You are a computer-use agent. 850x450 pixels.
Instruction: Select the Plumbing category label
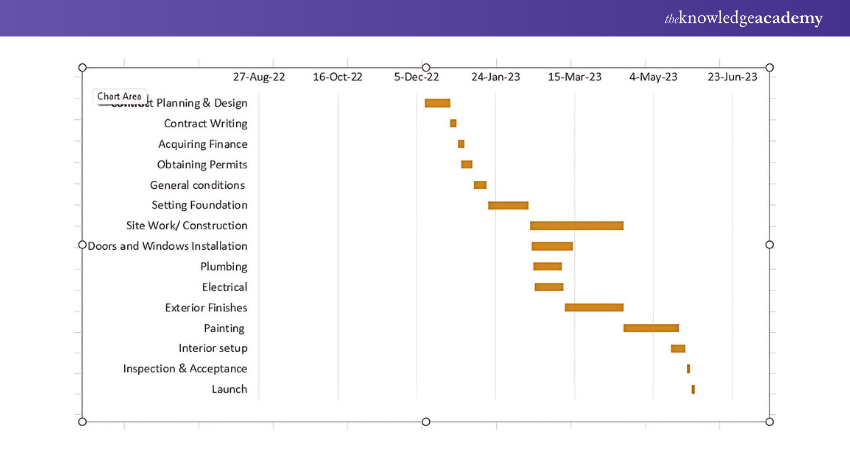point(223,267)
